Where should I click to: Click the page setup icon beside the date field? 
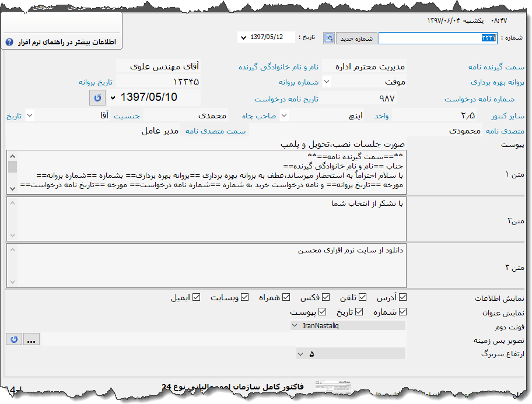(328, 38)
